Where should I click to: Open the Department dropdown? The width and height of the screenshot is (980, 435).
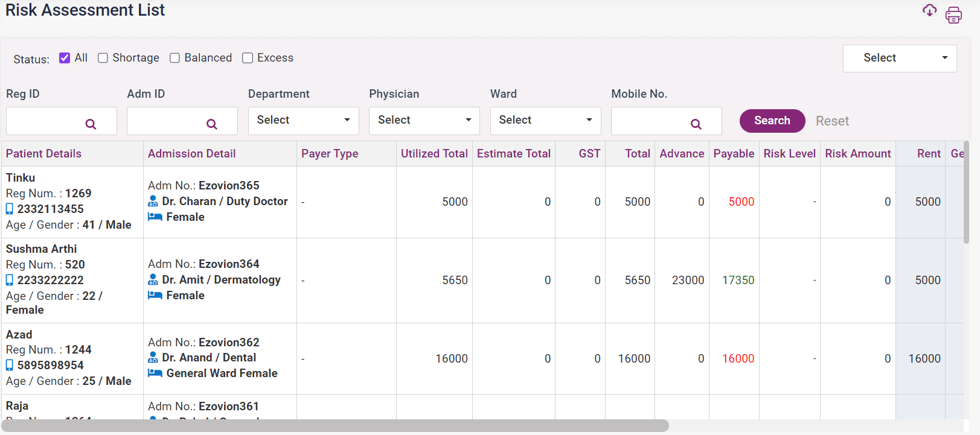tap(303, 121)
